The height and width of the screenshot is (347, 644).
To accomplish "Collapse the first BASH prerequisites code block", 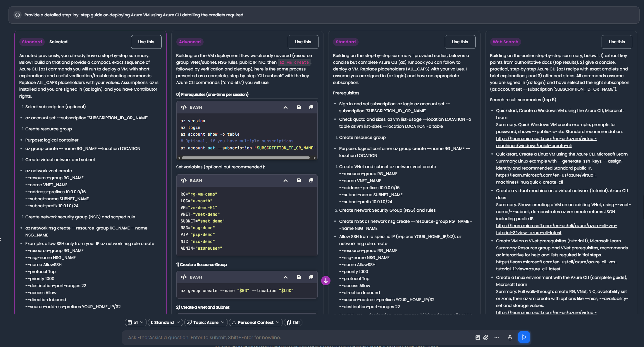I will [x=285, y=108].
